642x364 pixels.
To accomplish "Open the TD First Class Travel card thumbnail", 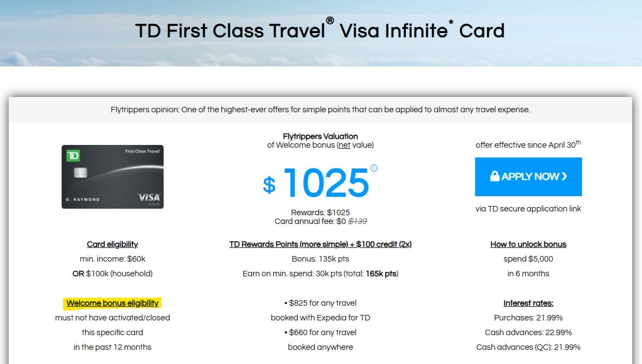I will (x=112, y=177).
